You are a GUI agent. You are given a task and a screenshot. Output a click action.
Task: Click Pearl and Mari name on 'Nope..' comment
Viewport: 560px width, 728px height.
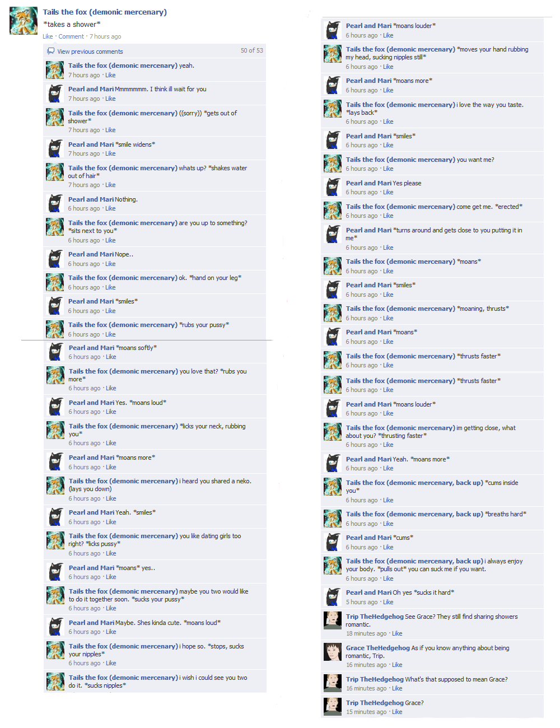click(x=91, y=254)
